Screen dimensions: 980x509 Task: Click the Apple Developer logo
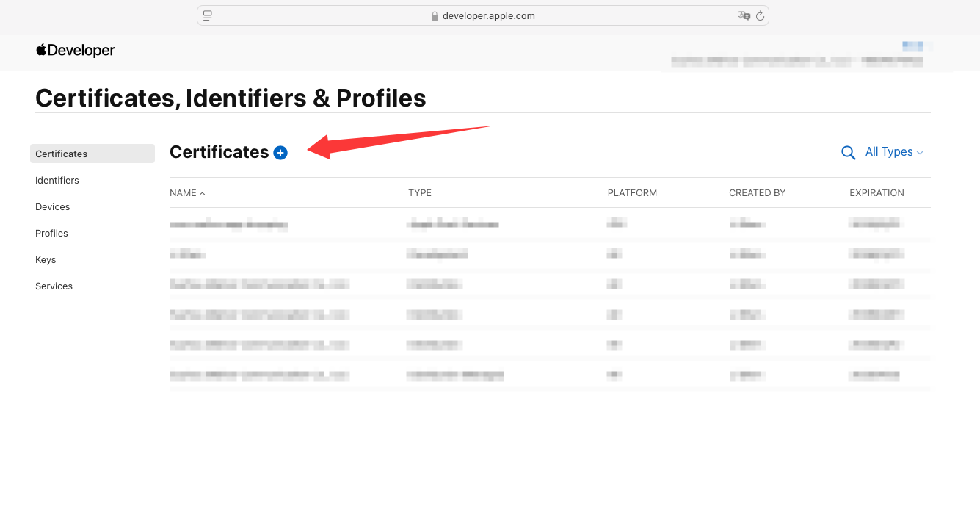[76, 51]
